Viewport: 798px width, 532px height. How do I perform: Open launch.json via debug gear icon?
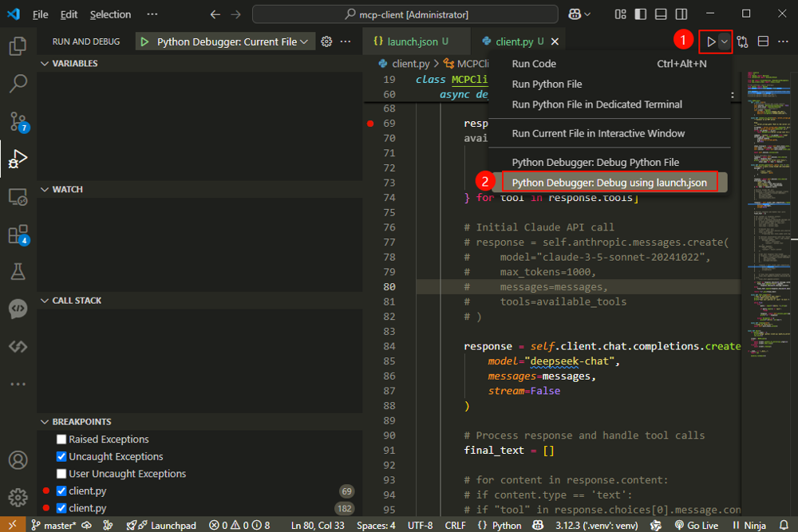point(326,41)
